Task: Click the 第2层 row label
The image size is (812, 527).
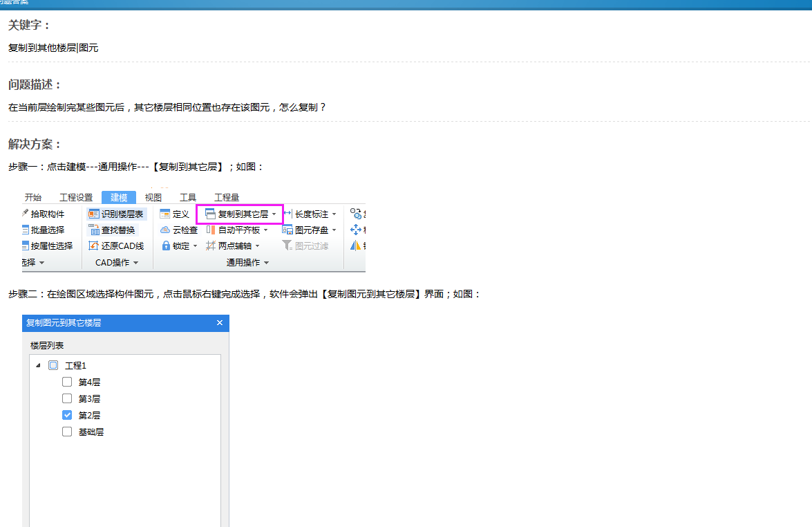Action: point(89,416)
